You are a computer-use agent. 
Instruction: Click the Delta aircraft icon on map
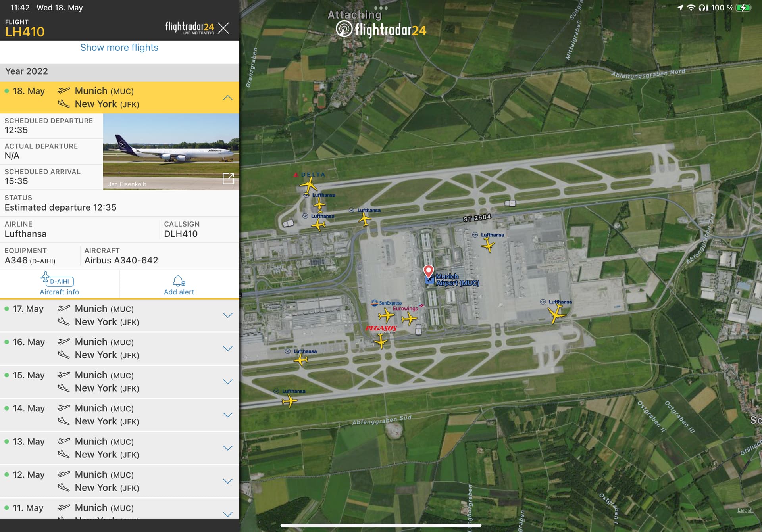tap(308, 185)
